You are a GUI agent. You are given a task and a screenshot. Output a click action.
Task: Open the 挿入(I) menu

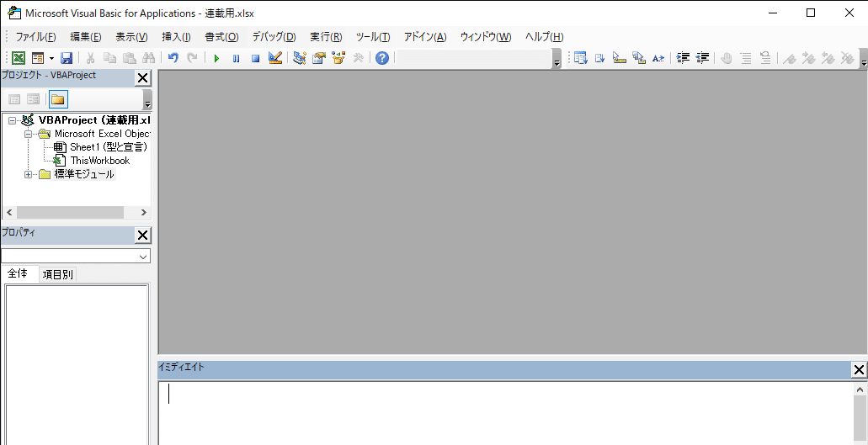176,37
